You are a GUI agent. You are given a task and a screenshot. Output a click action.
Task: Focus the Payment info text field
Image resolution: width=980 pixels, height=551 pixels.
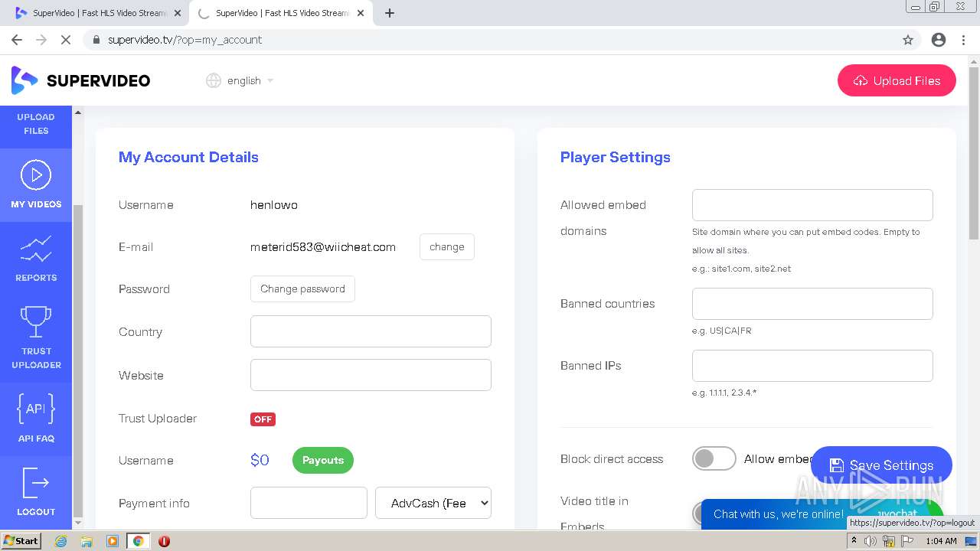(309, 503)
